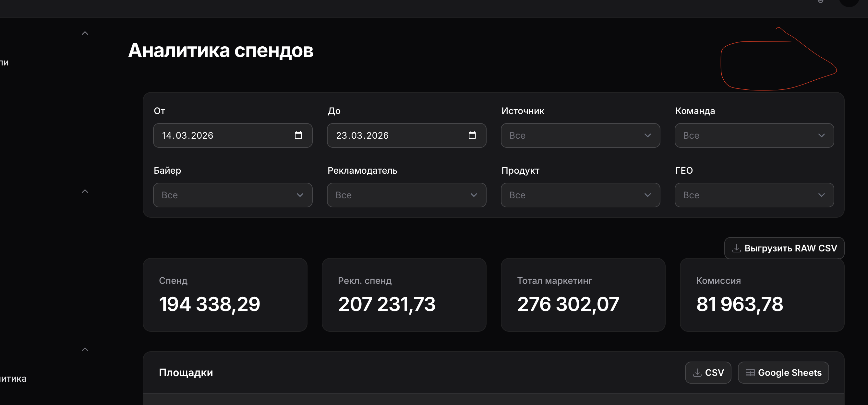868x405 pixels.
Task: Export Площадки table as CSV
Action: tap(708, 373)
